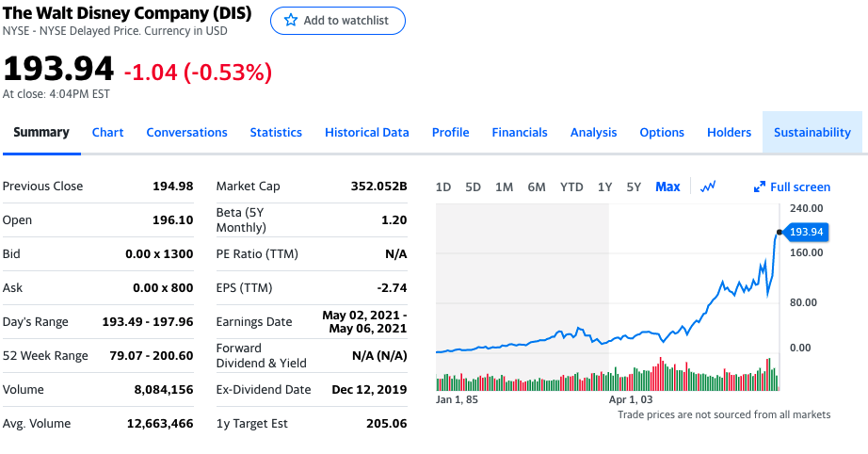Switch to the Chart tab
Screen dimensions: 868x454
point(108,132)
